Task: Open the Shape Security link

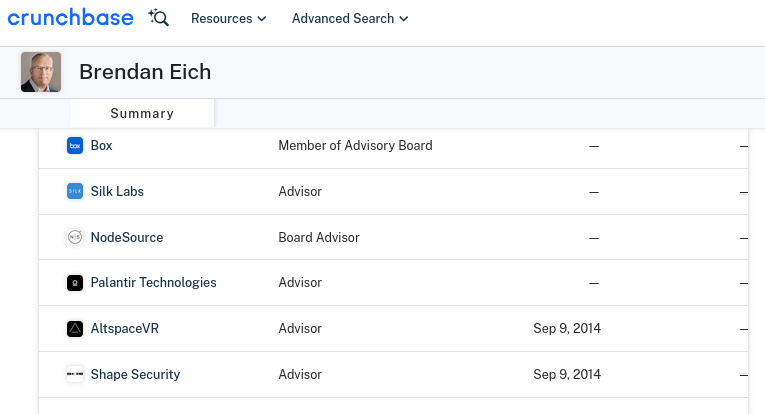Action: tap(135, 374)
